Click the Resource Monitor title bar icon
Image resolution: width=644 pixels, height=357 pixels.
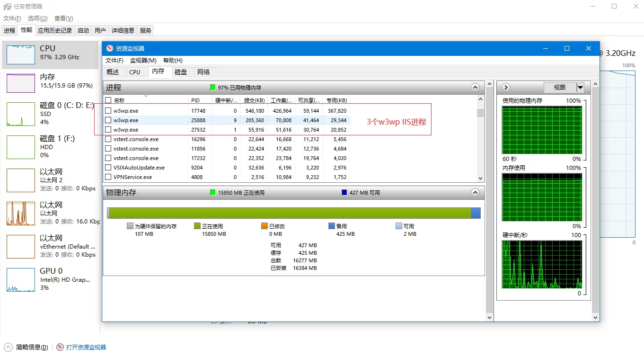(x=110, y=48)
